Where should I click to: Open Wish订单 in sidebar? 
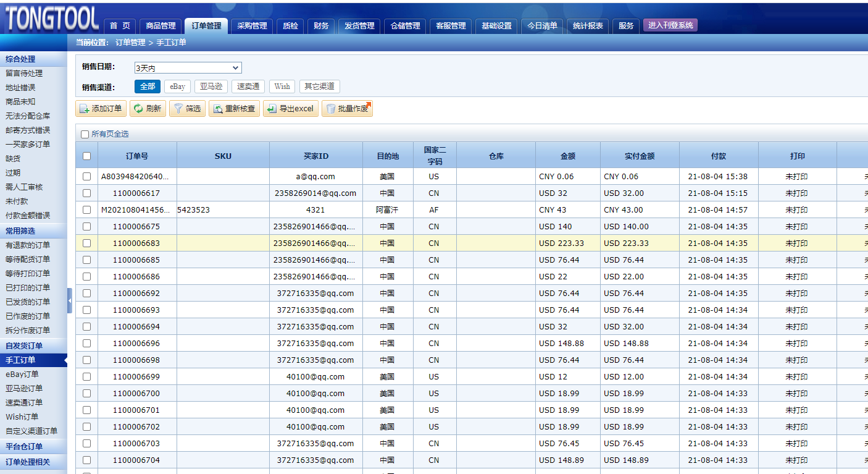point(22,417)
